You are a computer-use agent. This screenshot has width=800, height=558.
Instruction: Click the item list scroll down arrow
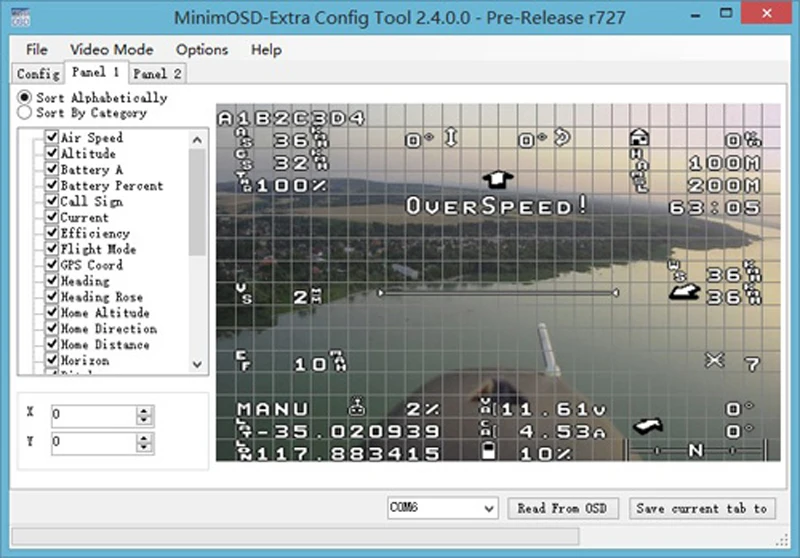197,364
